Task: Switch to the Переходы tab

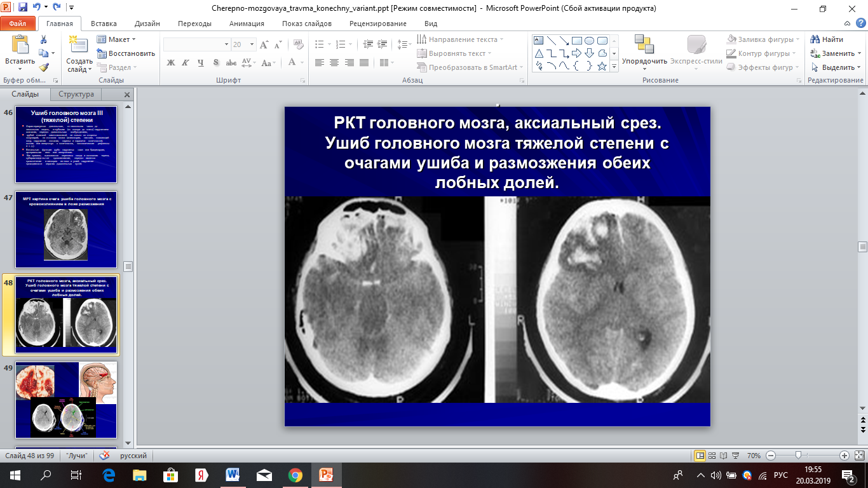Action: [194, 24]
